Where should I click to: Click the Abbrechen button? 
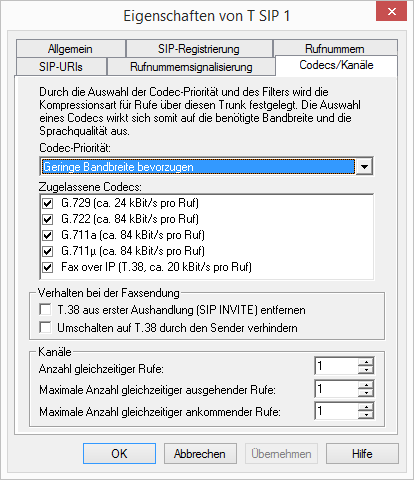pyautogui.click(x=200, y=454)
